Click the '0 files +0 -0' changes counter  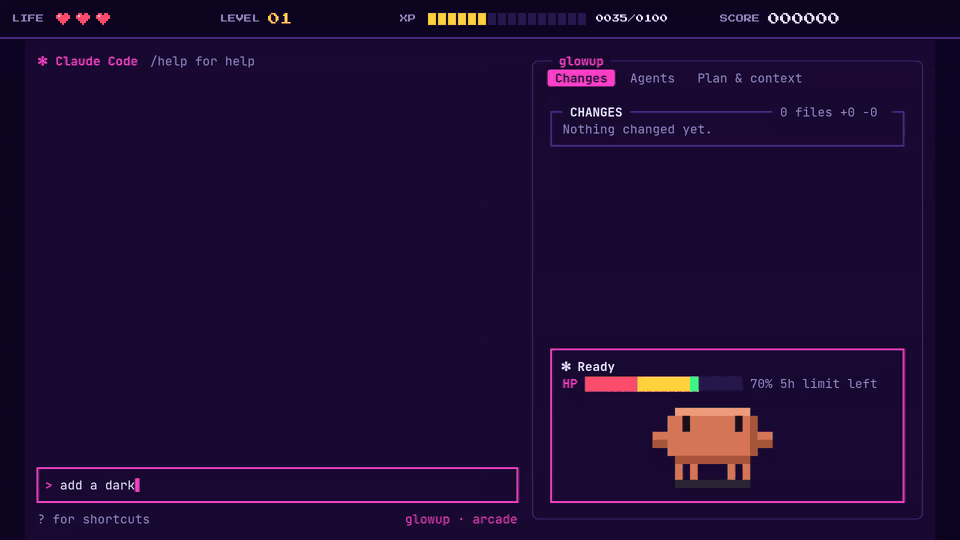(x=828, y=113)
